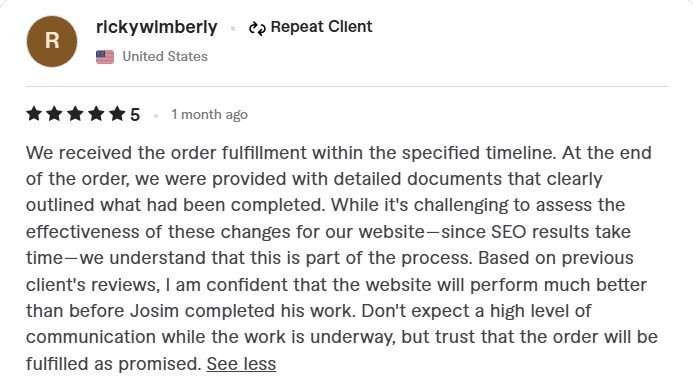The width and height of the screenshot is (693, 391).
Task: Click the fifth rating star
Action: tap(117, 114)
